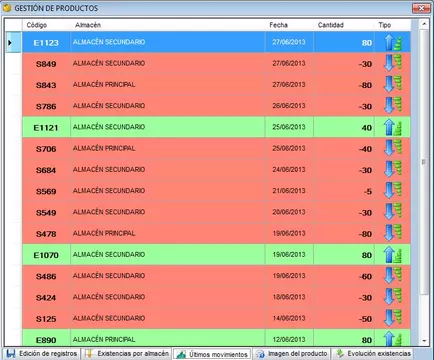Click the exit icon for movement S478
This screenshot has height=360, width=434.
pos(393,233)
